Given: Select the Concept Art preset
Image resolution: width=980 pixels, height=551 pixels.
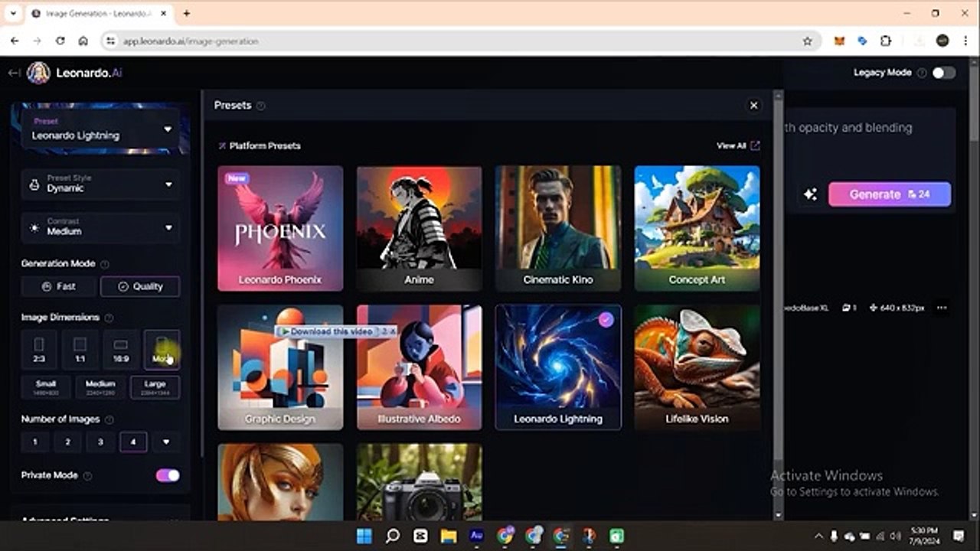Looking at the screenshot, I should click(697, 229).
